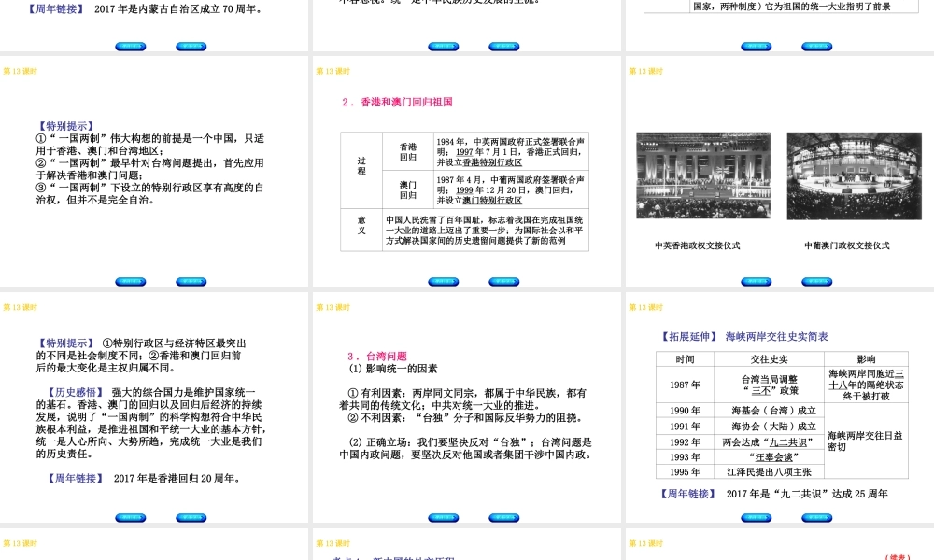Screen dimensions: 934x560
Task: Click 中英香港政权交接仪式 caption
Action: point(698,245)
